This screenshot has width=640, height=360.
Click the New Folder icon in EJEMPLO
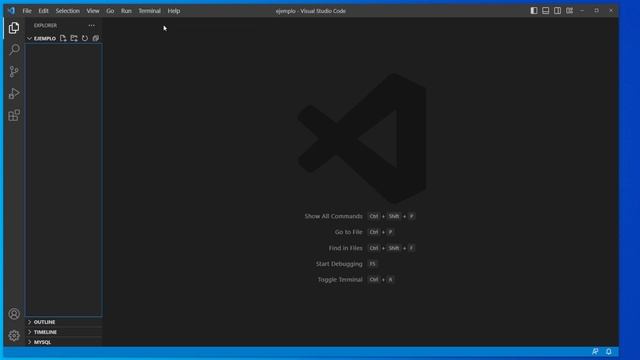(x=74, y=38)
